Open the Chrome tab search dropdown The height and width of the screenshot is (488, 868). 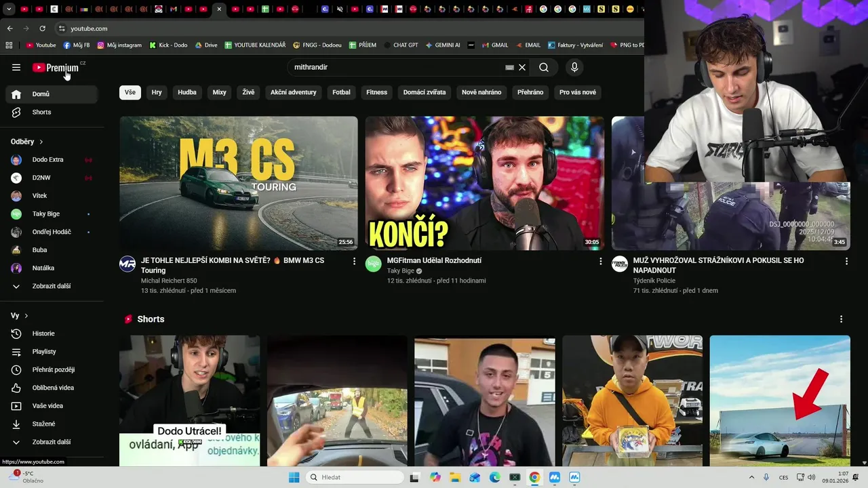pyautogui.click(x=9, y=9)
